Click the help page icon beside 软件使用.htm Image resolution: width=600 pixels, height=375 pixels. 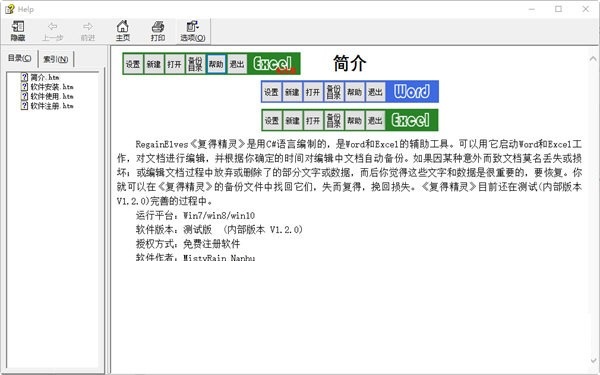pos(24,96)
